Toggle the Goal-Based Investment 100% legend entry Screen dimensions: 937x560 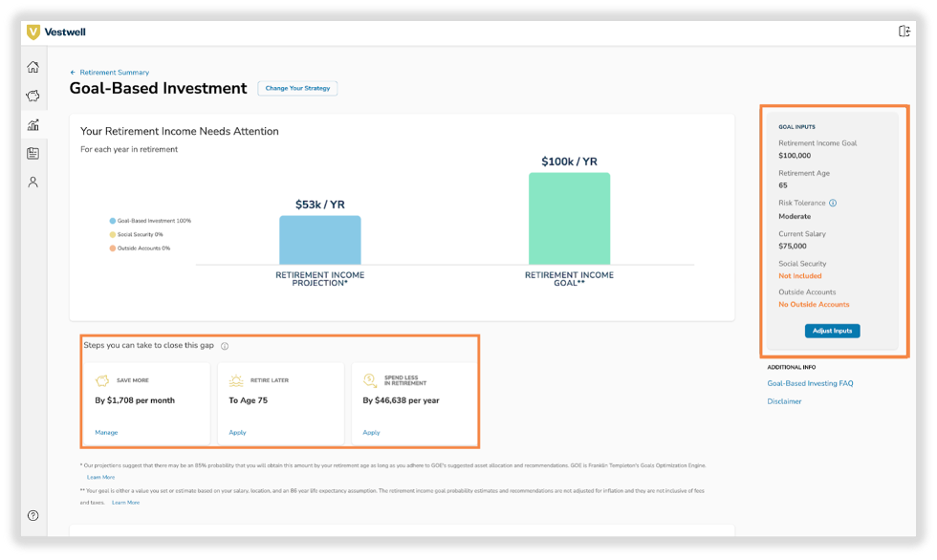pos(150,220)
